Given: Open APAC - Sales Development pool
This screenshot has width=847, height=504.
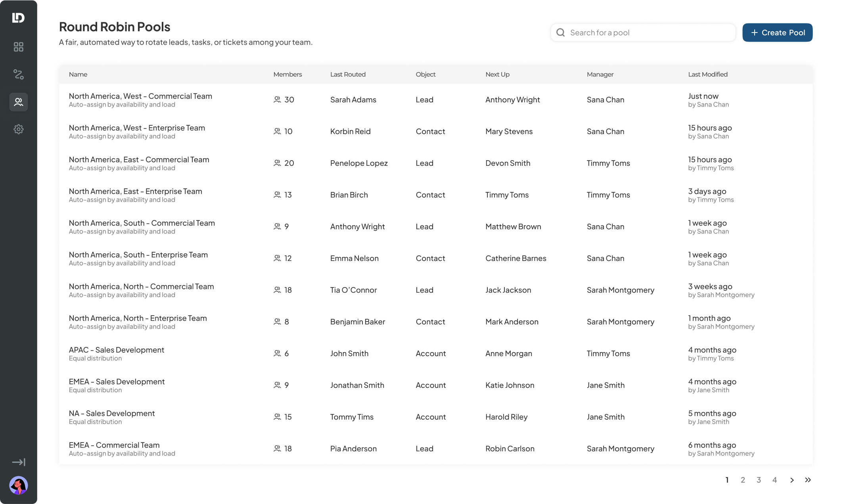Looking at the screenshot, I should 117,350.
